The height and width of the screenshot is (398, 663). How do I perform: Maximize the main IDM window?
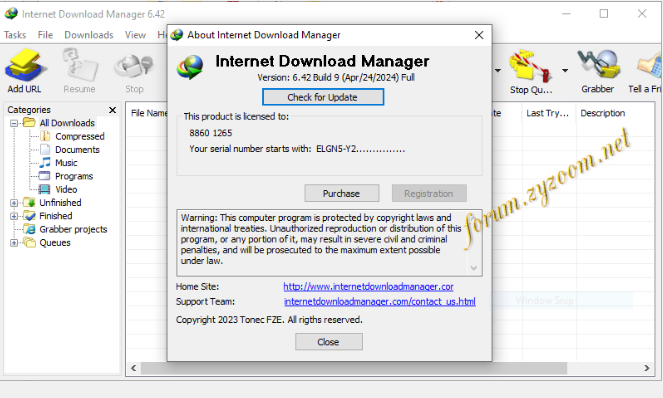(604, 14)
